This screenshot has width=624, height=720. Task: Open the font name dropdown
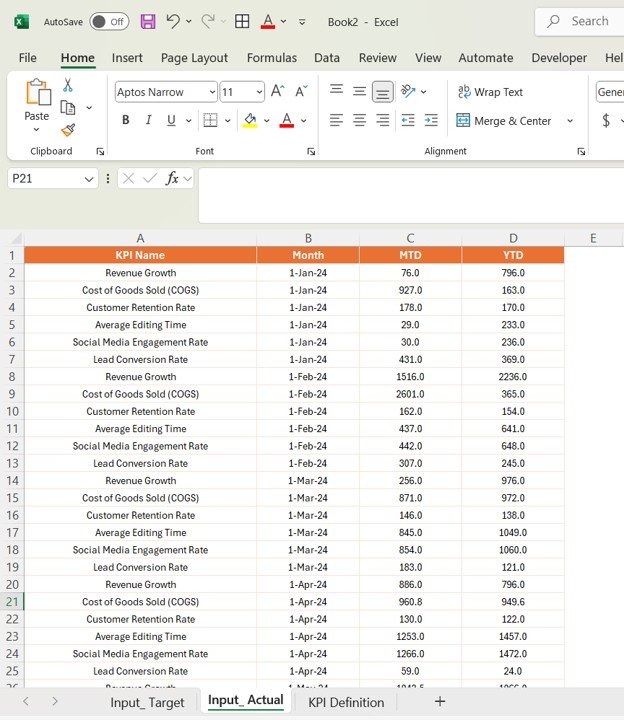(211, 92)
